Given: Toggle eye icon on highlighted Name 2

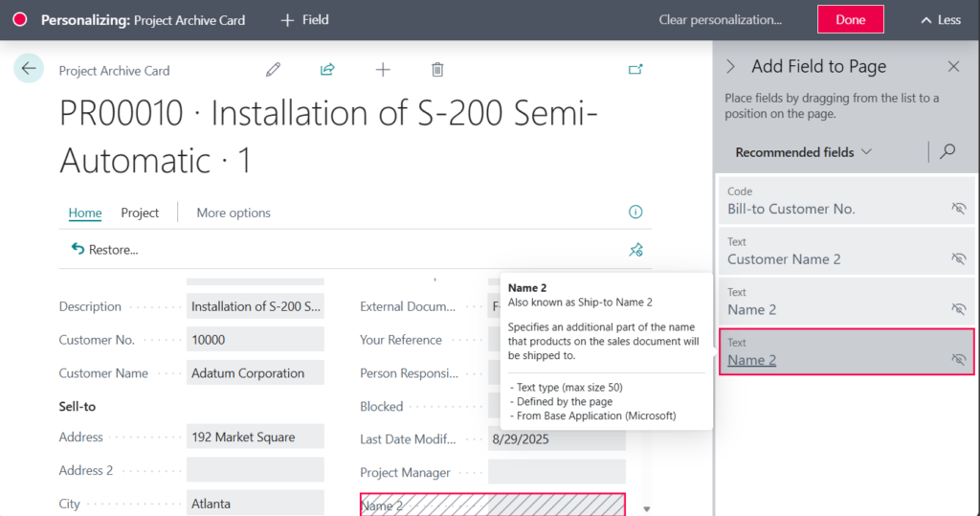Looking at the screenshot, I should point(958,359).
